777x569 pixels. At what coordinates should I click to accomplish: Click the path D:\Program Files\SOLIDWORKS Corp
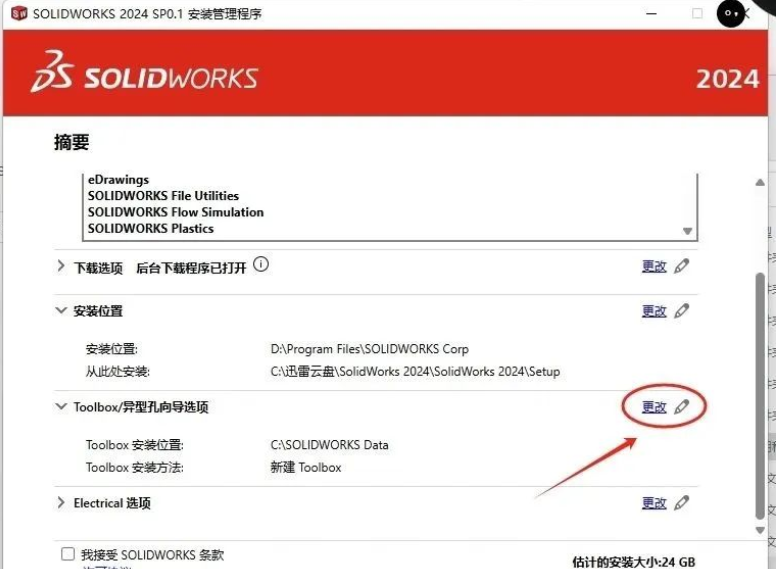(x=370, y=349)
